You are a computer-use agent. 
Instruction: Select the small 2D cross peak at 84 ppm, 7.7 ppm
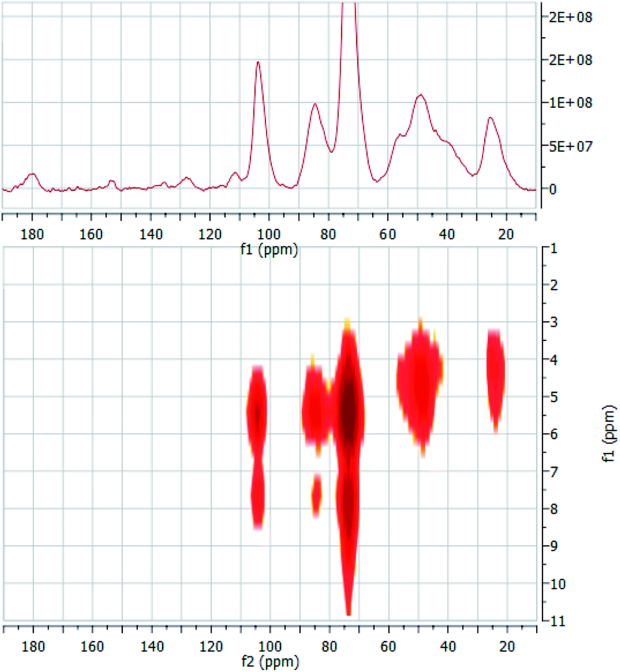click(316, 495)
